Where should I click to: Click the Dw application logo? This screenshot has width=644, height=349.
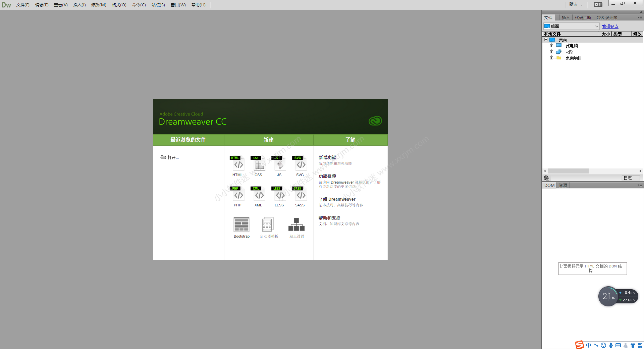point(6,5)
